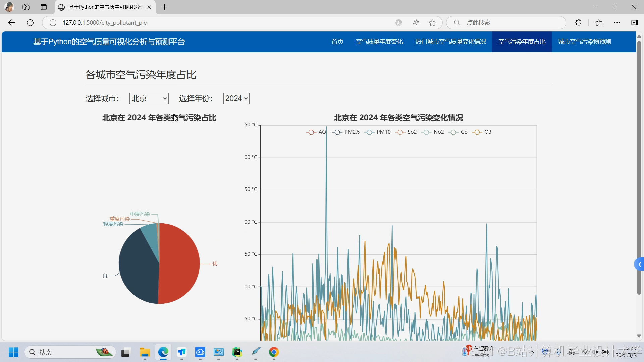
Task: Open PyCharm from the taskbar
Action: coord(237,352)
